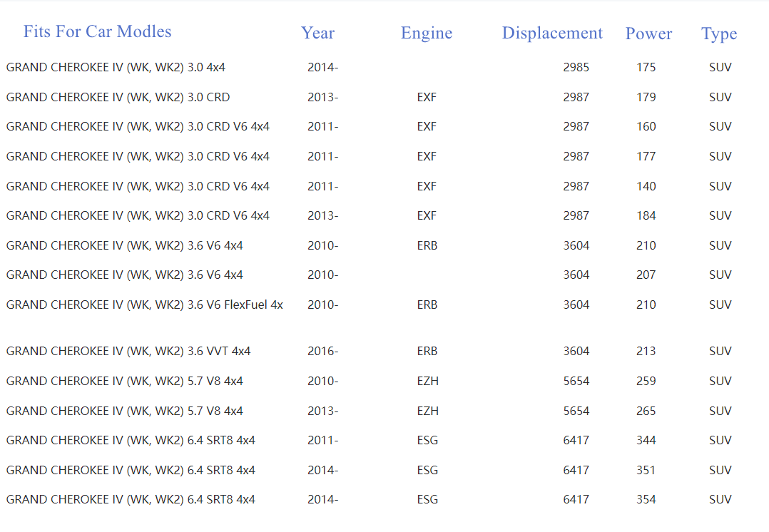Select the power value 184
The width and height of the screenshot is (769, 532).
point(646,215)
